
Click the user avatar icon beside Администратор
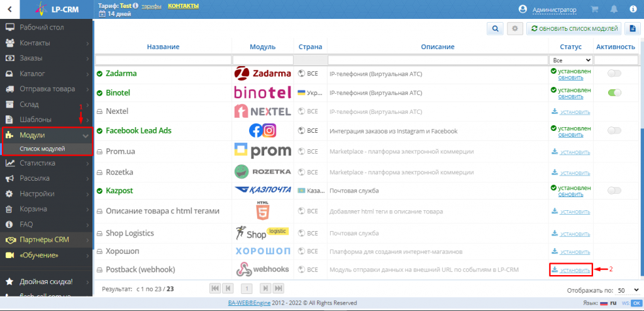(523, 9)
